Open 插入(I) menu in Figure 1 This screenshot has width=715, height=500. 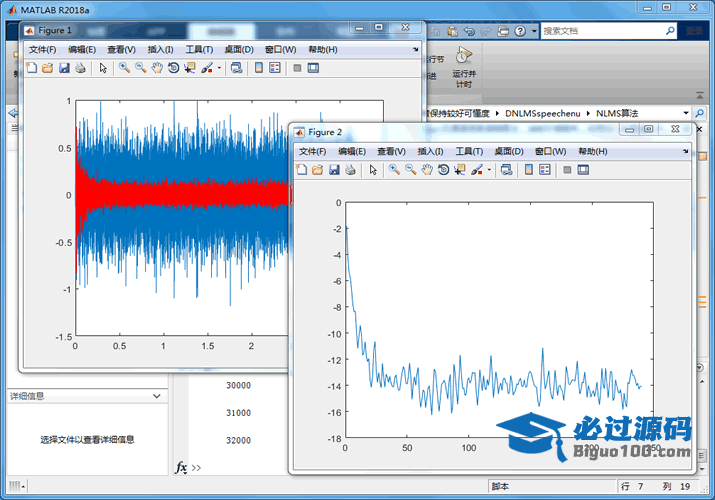click(x=161, y=50)
